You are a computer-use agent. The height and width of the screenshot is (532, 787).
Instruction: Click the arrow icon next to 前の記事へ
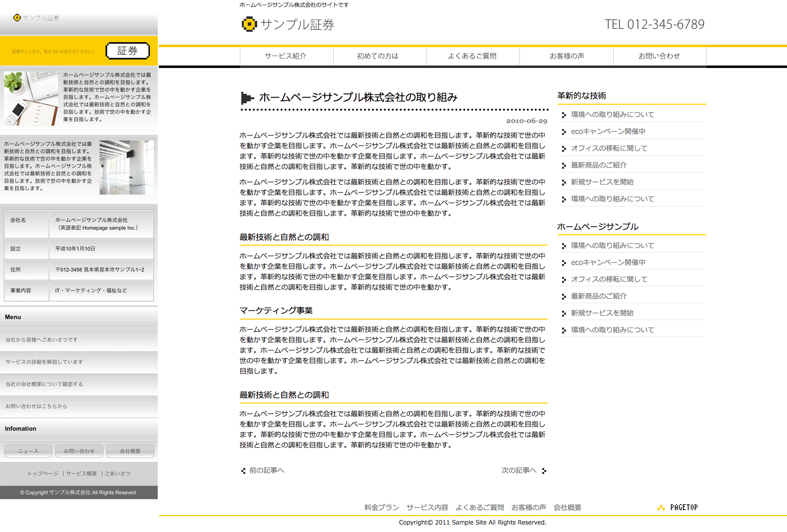(x=243, y=471)
